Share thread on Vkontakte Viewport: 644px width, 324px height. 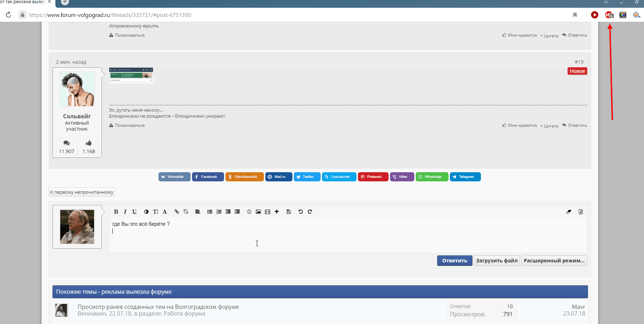[x=174, y=177]
